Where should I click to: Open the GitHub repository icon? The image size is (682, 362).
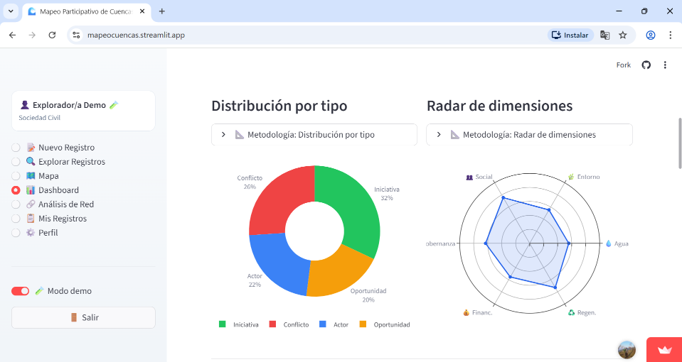(646, 65)
